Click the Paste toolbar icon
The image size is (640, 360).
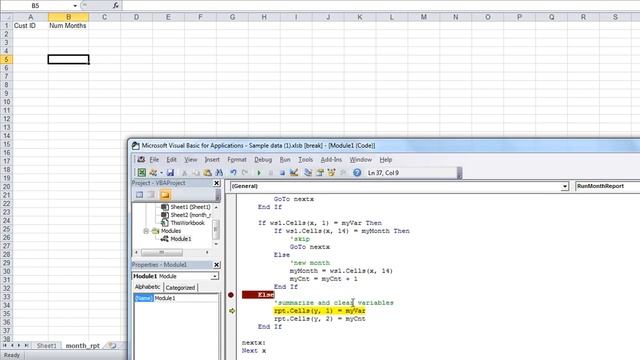point(207,173)
